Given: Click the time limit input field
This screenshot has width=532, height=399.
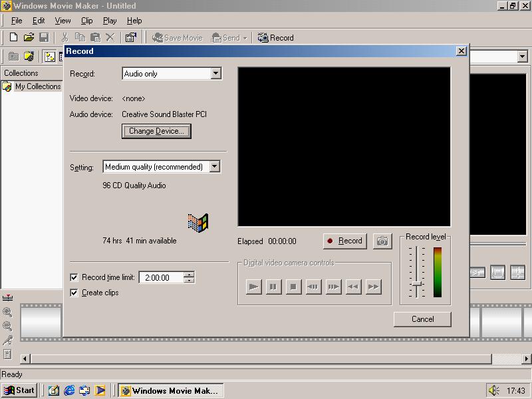Looking at the screenshot, I should pyautogui.click(x=161, y=278).
